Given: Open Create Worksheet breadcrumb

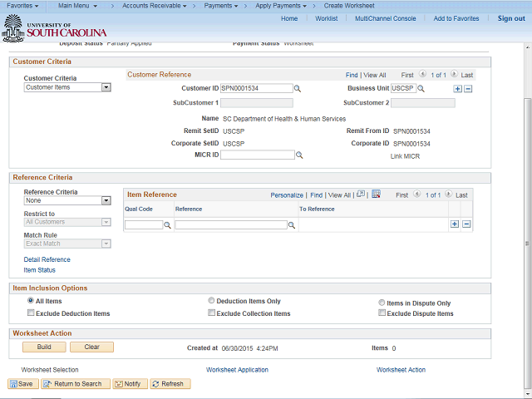Looking at the screenshot, I should coord(349,6).
